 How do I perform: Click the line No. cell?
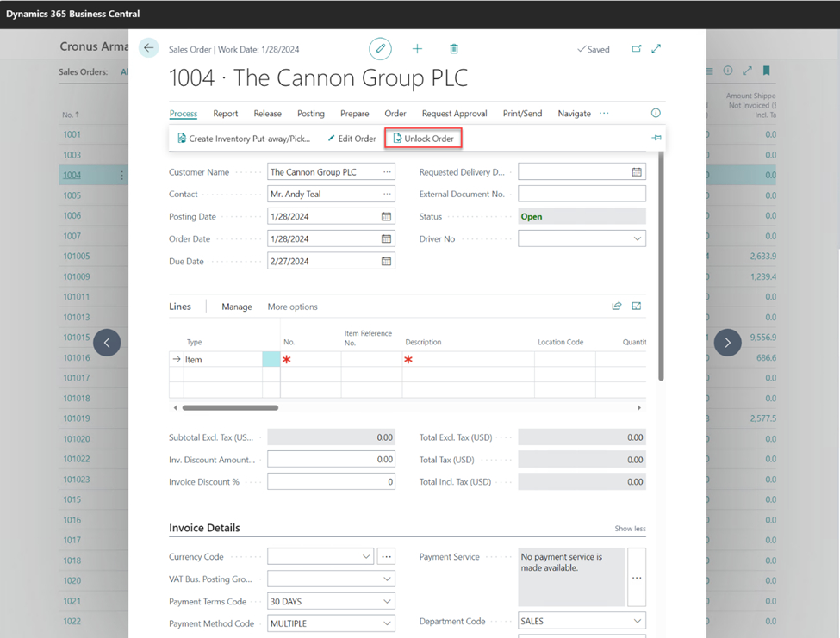point(311,359)
